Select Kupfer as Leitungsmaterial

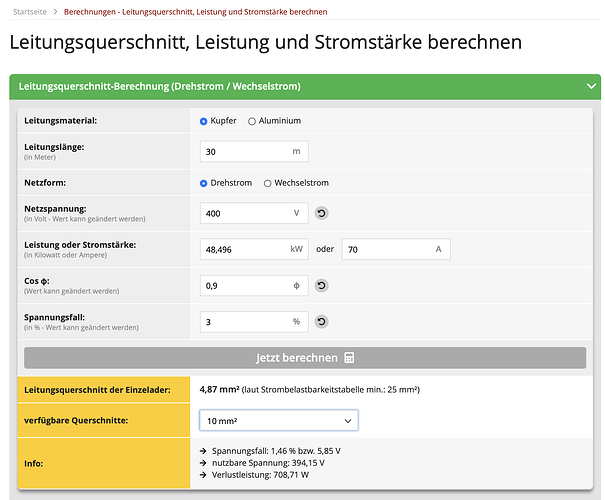pos(203,121)
